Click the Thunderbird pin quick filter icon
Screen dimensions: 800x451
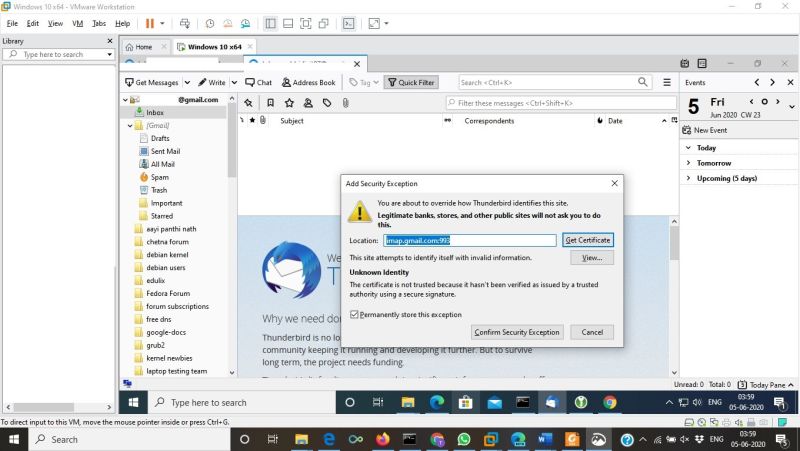(x=248, y=103)
